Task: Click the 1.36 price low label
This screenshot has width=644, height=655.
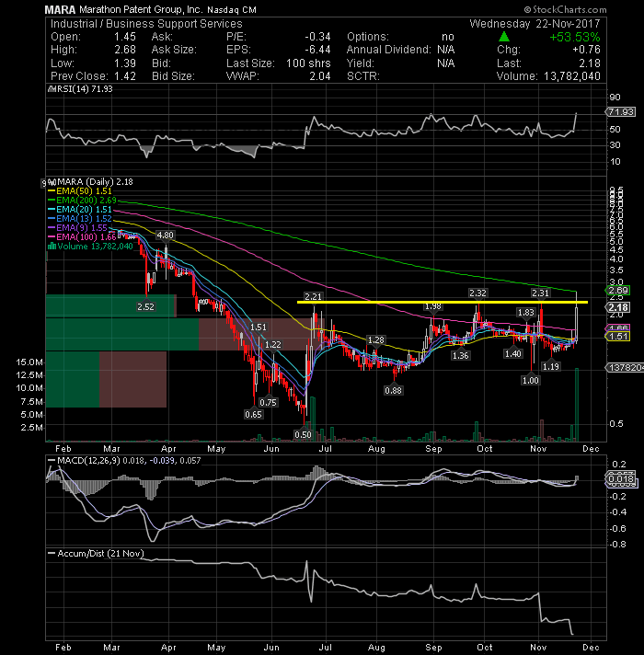Action: point(460,355)
